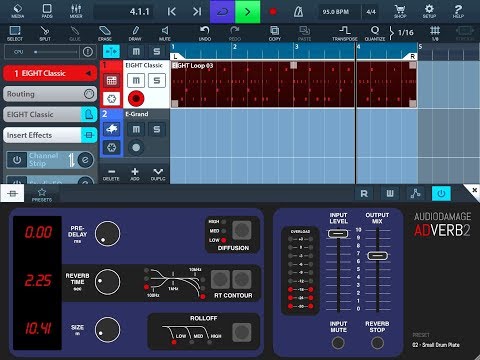This screenshot has height=360, width=480.
Task: Duplicate the selected track
Action: [x=158, y=174]
